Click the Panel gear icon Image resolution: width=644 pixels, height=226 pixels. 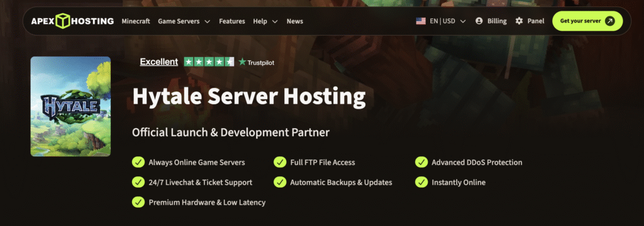(519, 21)
